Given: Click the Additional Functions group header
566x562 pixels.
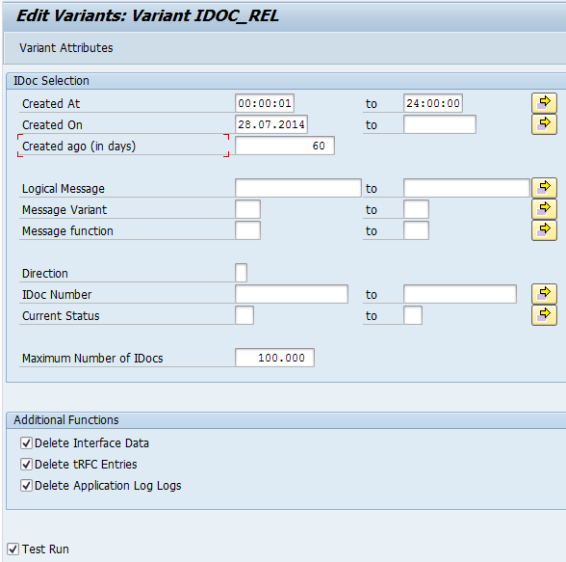Looking at the screenshot, I should pos(66,420).
